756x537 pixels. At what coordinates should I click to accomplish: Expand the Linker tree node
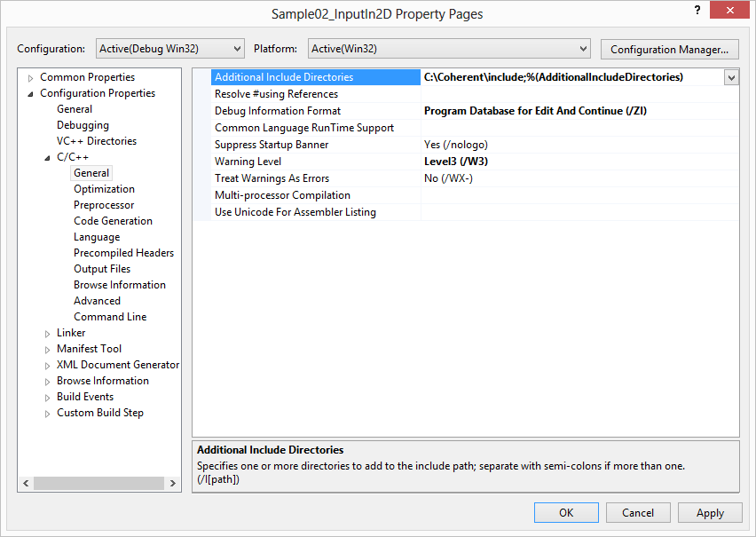(x=48, y=333)
